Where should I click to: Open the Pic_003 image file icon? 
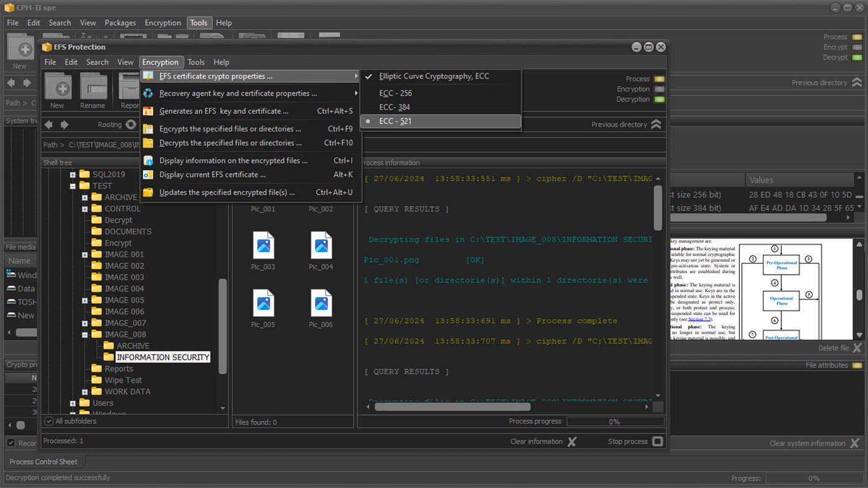[x=263, y=246]
